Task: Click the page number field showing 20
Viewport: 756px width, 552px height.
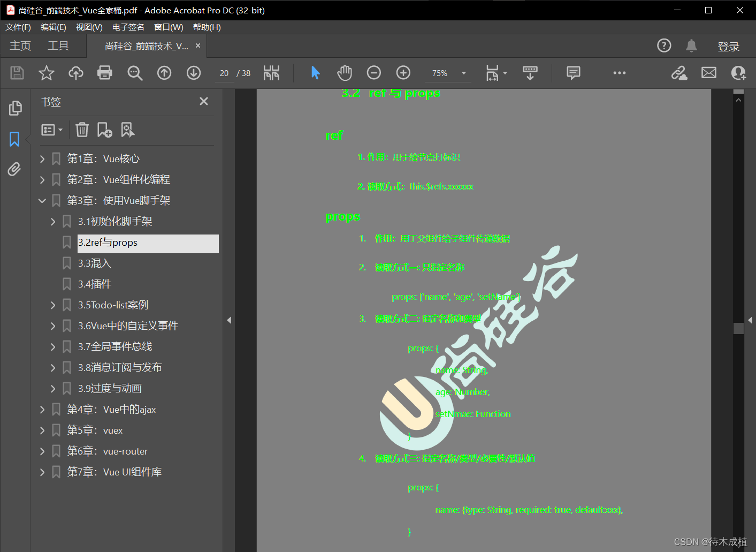Action: [x=224, y=73]
